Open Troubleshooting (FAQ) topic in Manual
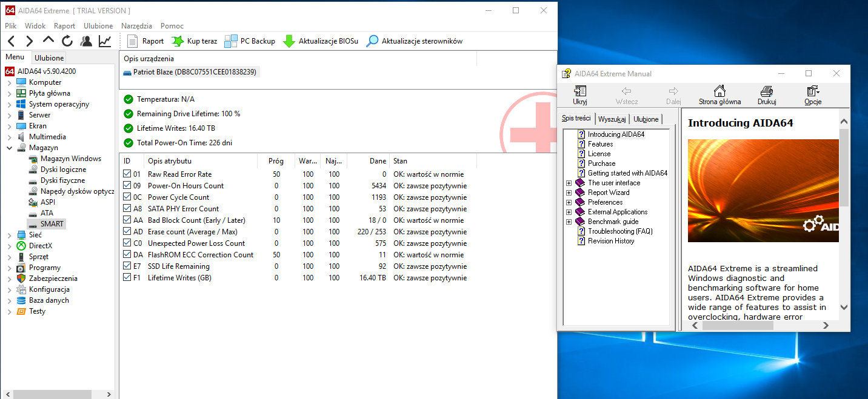Viewport: 868px width, 399px height. click(x=620, y=231)
